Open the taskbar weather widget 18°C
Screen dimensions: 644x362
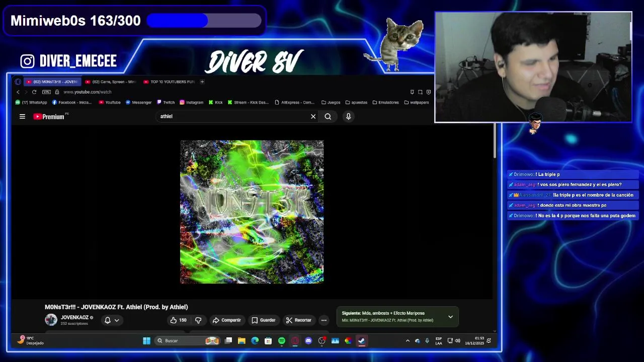tap(30, 340)
